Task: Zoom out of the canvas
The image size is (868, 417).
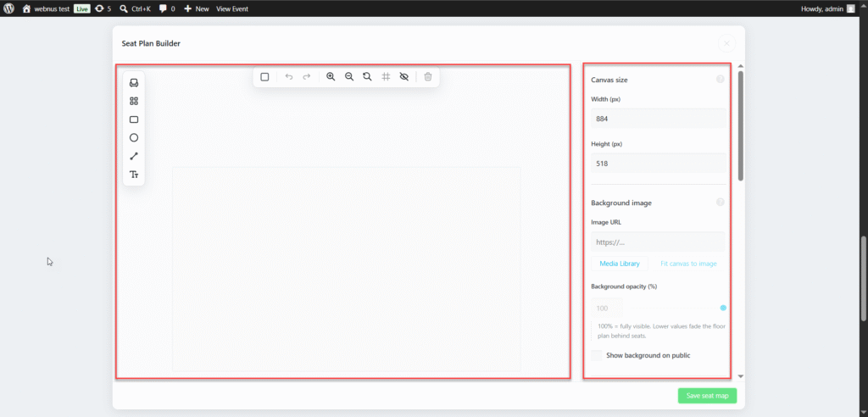Action: pos(348,77)
